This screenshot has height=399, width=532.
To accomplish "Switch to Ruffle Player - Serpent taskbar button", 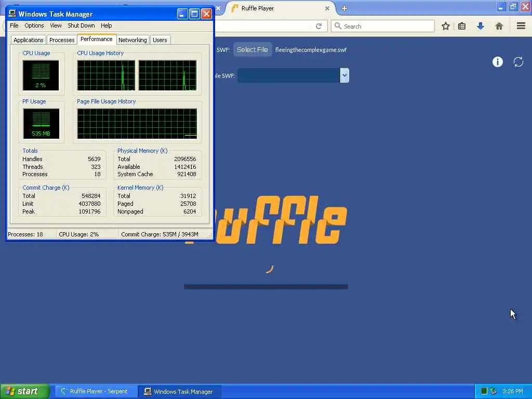I will pos(96,391).
